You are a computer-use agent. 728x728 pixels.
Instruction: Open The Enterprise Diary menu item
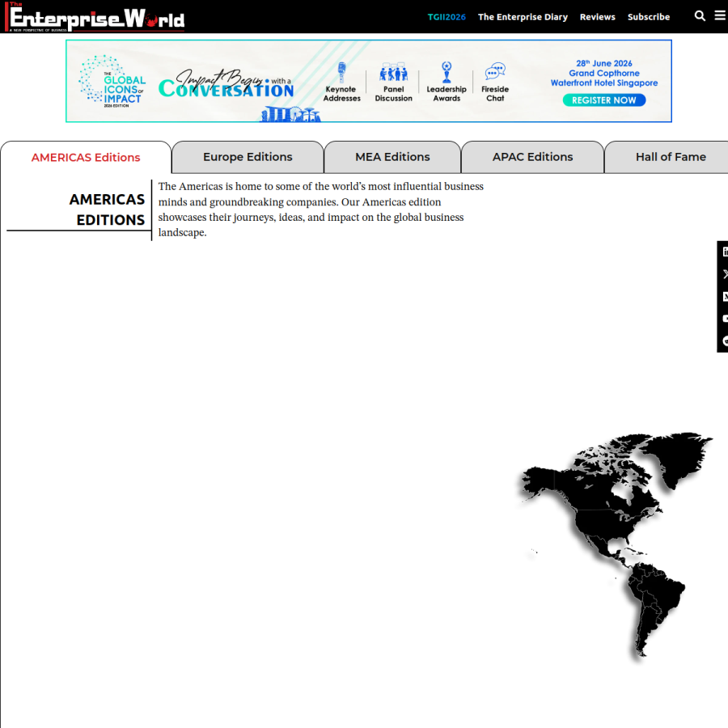523,17
